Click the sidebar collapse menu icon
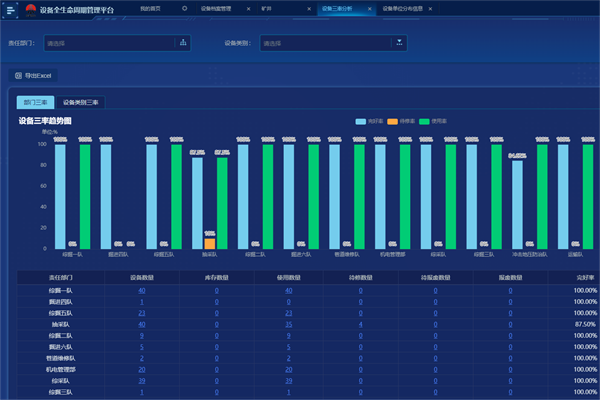600x400 pixels. (x=11, y=8)
